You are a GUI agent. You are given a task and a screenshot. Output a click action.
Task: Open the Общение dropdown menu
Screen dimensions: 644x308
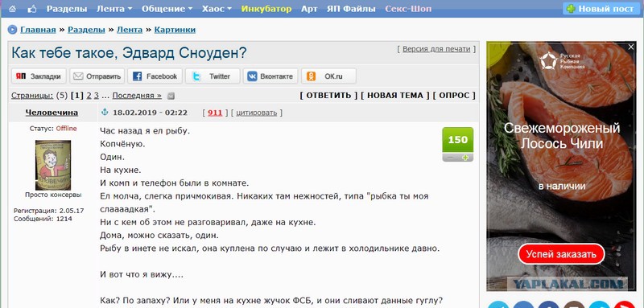pos(167,9)
